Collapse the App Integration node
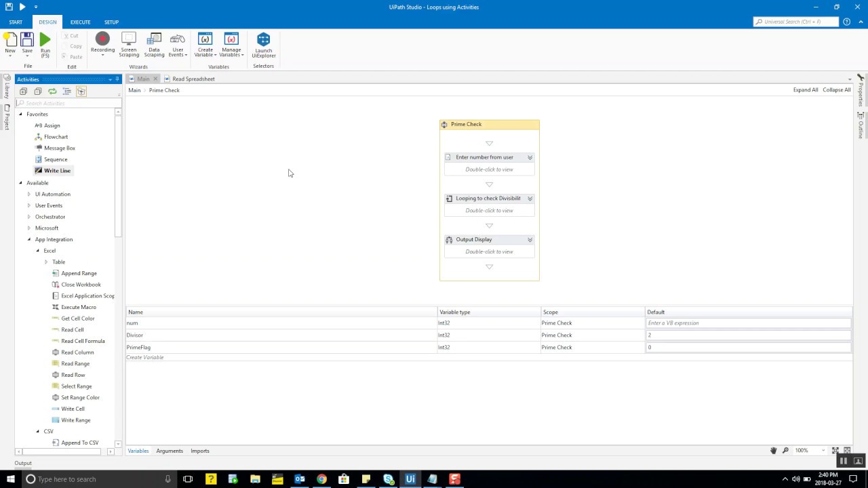 pyautogui.click(x=28, y=239)
